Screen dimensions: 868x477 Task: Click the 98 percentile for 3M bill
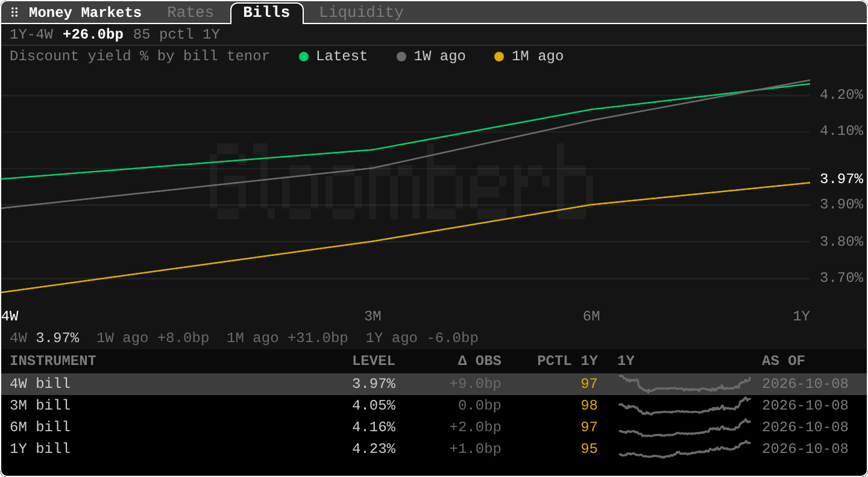tap(589, 405)
